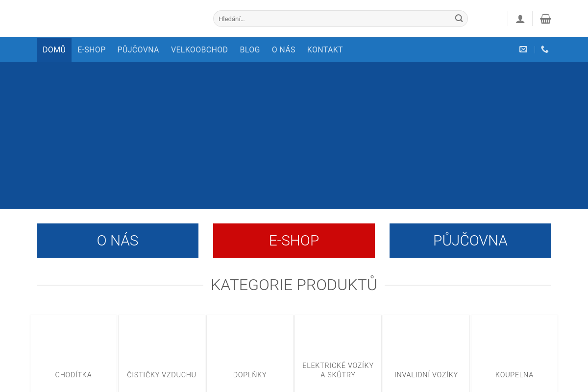Viewport: 588px width, 392px height.
Task: Open the INVALIDNÍ VOZÍKY category
Action: [x=426, y=375]
